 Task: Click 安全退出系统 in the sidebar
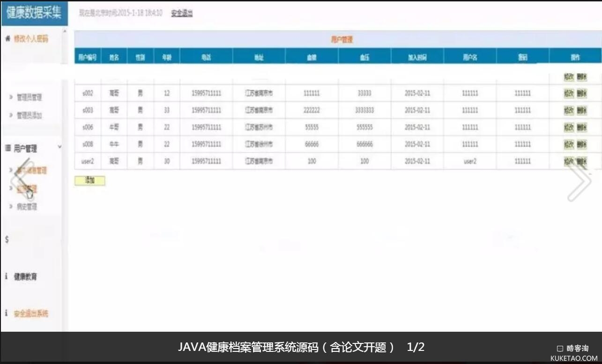tap(31, 313)
